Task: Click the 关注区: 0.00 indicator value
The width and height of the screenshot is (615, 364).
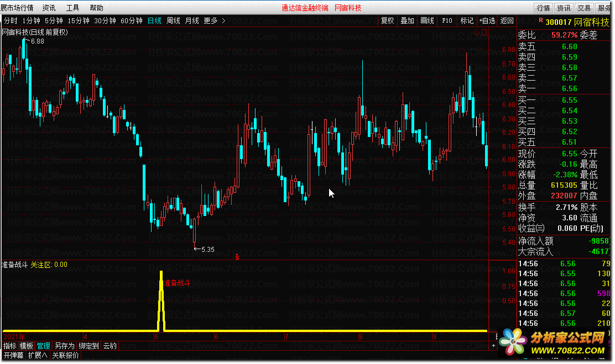Action: [49, 265]
